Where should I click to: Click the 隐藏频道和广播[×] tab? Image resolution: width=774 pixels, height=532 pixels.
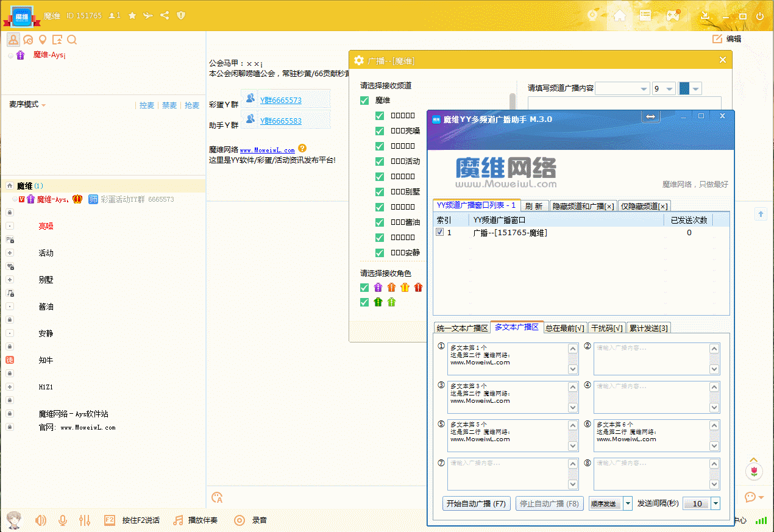click(x=584, y=206)
